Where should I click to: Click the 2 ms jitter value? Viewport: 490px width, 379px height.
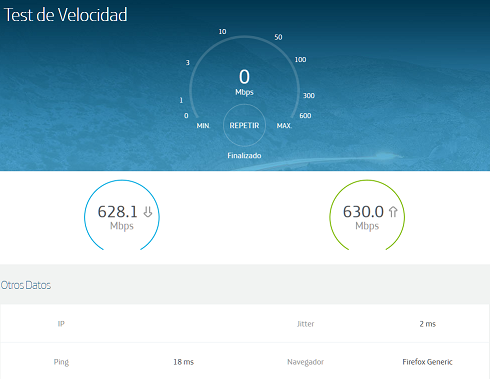pos(427,324)
